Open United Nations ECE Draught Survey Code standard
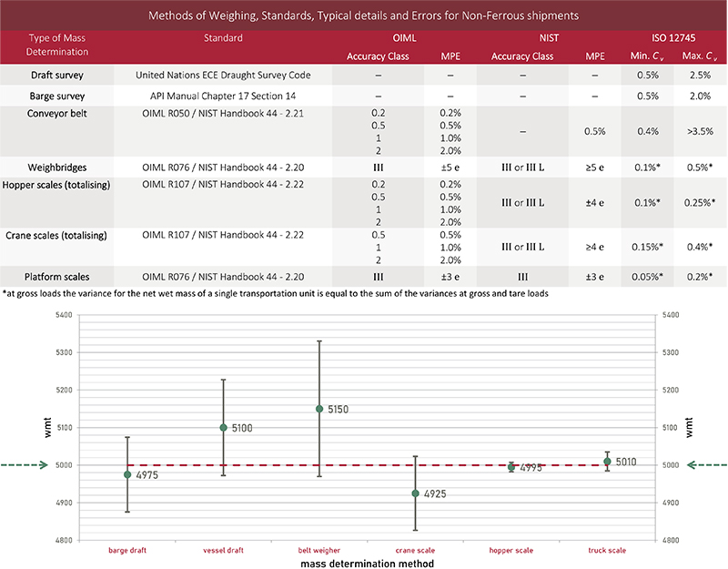Image resolution: width=728 pixels, height=569 pixels. pyautogui.click(x=224, y=74)
